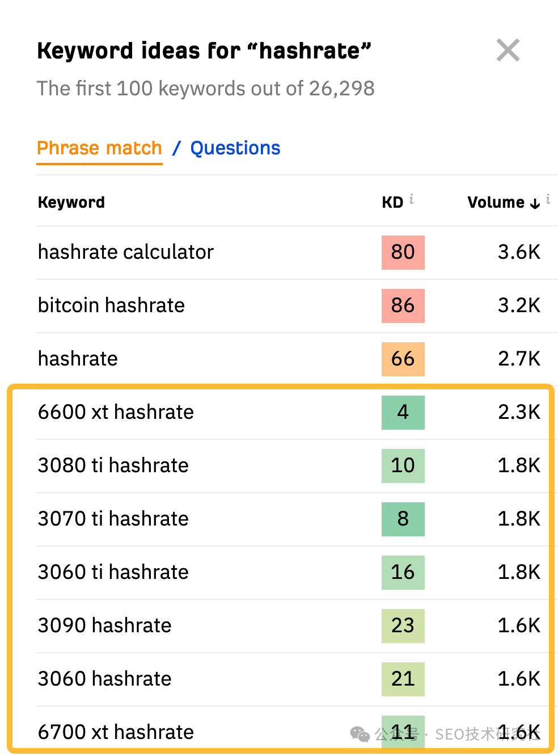Open the 3090 hashrate keyword
558x756 pixels.
tap(105, 625)
